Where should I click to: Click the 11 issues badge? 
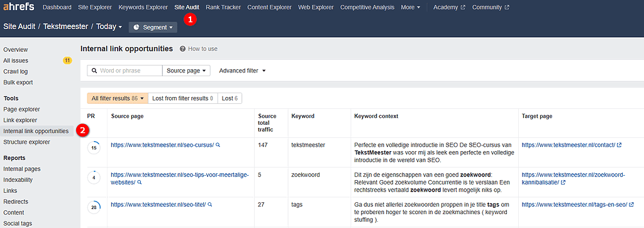(x=67, y=60)
